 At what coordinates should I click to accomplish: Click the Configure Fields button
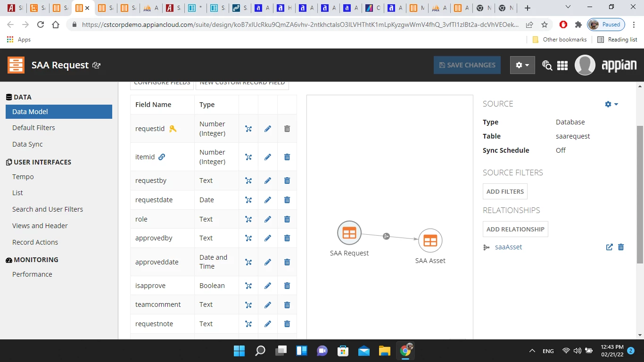click(162, 83)
